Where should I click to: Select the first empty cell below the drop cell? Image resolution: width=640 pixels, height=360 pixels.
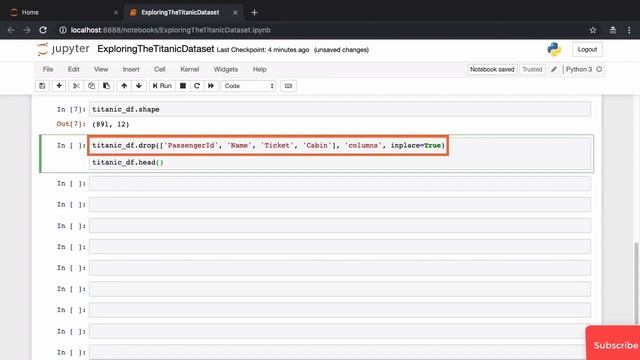click(x=340, y=184)
